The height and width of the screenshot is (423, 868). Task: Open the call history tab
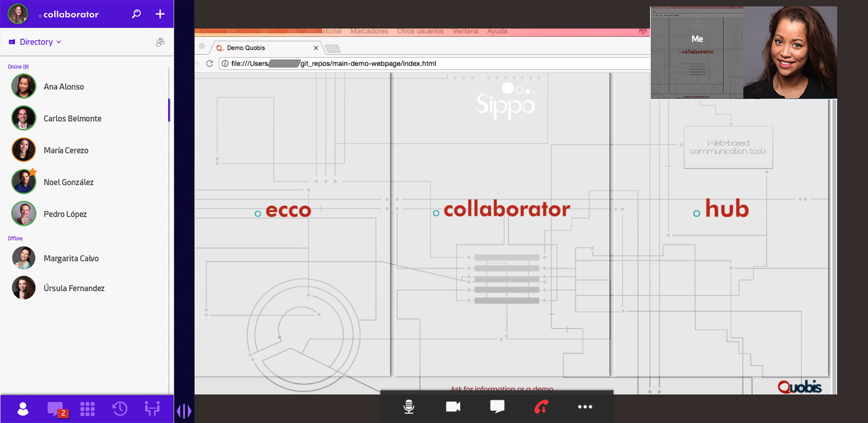120,409
